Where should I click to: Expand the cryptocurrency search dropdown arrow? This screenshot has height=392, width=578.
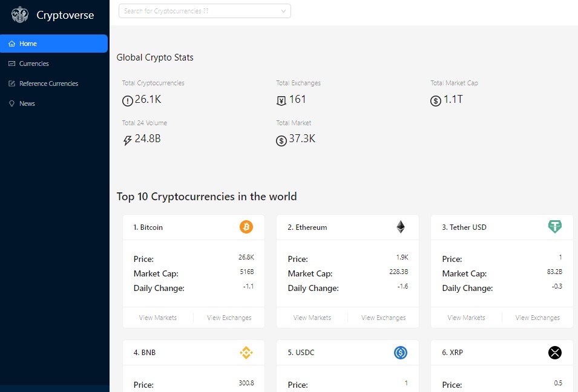284,11
